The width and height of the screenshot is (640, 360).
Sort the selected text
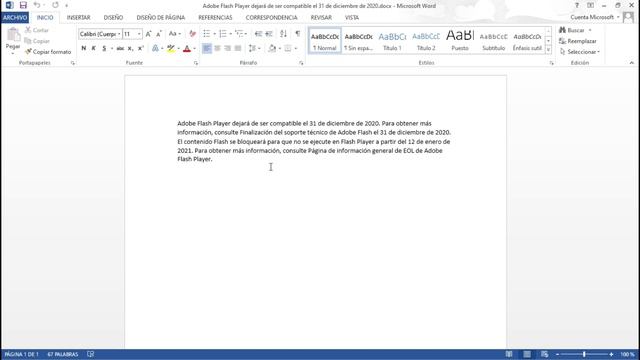click(x=283, y=34)
